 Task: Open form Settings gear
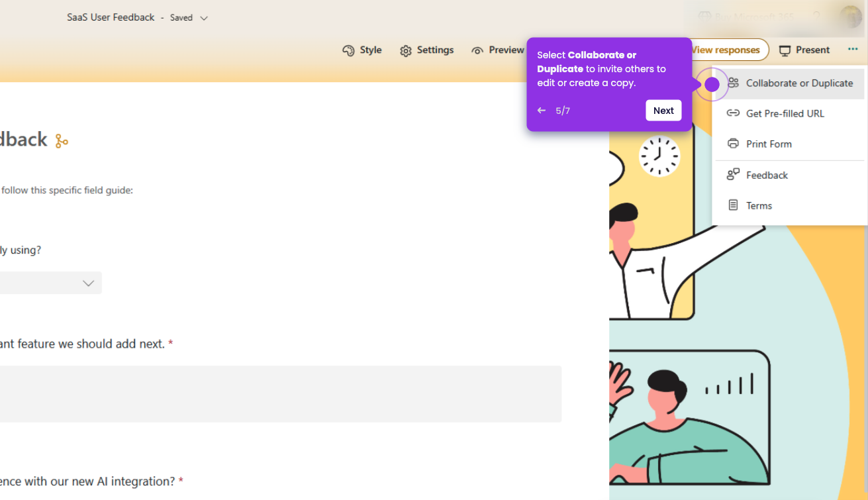(427, 50)
